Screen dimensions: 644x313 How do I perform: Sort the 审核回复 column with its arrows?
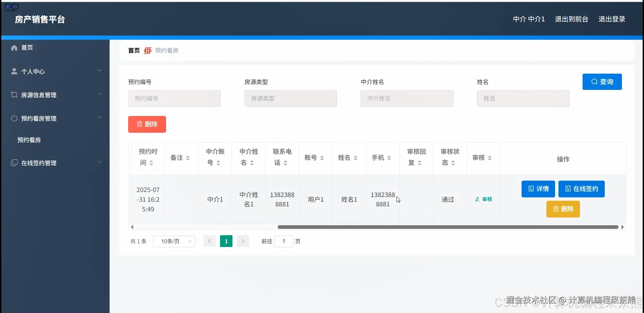(420, 163)
